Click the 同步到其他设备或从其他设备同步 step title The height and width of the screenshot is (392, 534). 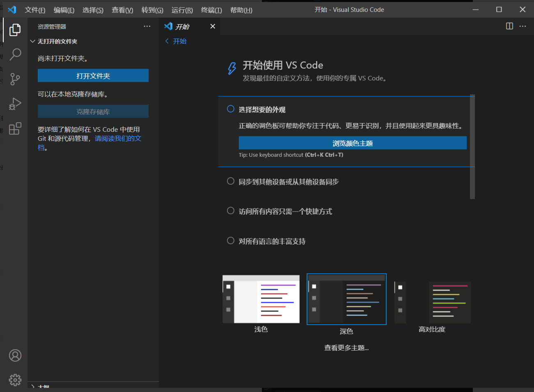pyautogui.click(x=289, y=181)
